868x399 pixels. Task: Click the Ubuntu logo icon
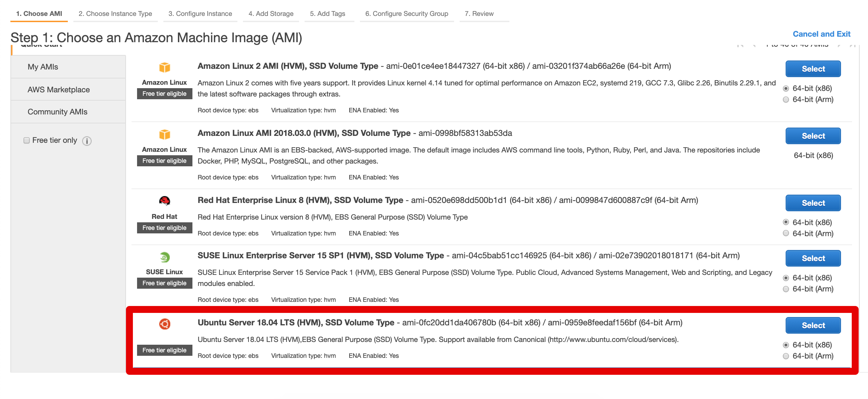164,324
